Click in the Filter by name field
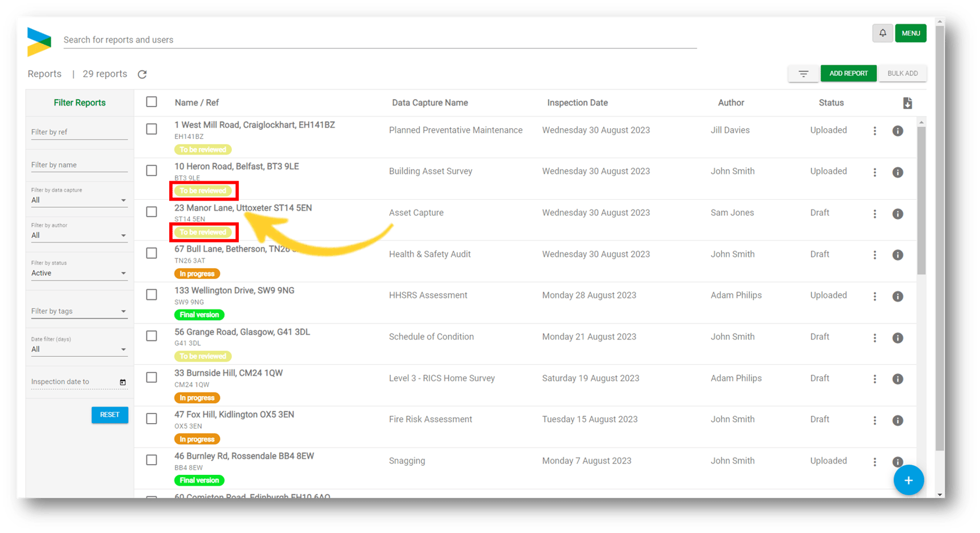This screenshot has width=980, height=533. pos(79,165)
